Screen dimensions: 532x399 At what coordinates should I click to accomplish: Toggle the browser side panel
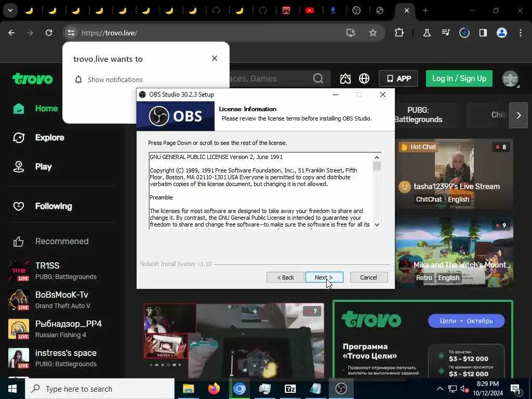[x=483, y=33]
